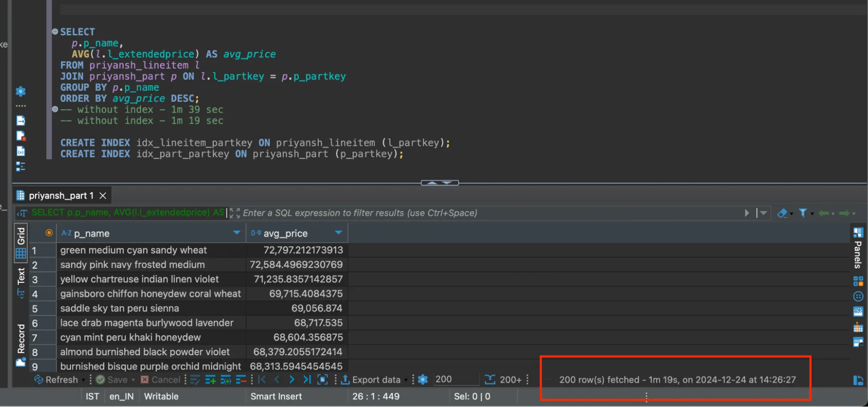Collapse the comment block fold marker

tap(55, 109)
